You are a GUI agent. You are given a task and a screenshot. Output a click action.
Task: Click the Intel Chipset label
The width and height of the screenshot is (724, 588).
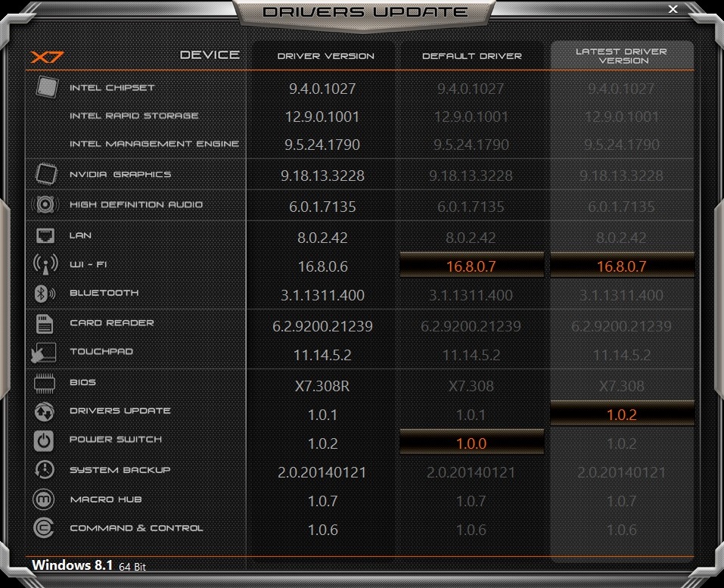pyautogui.click(x=112, y=87)
